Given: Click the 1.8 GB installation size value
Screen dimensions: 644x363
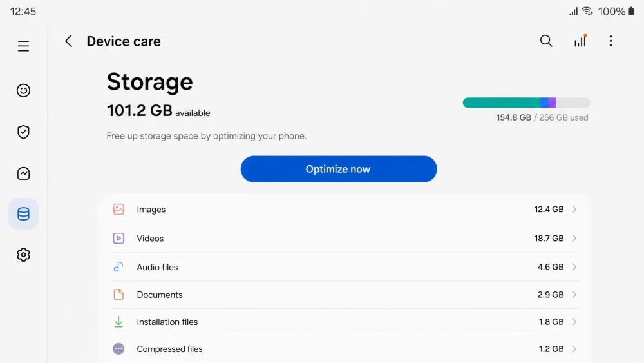Looking at the screenshot, I should [551, 322].
